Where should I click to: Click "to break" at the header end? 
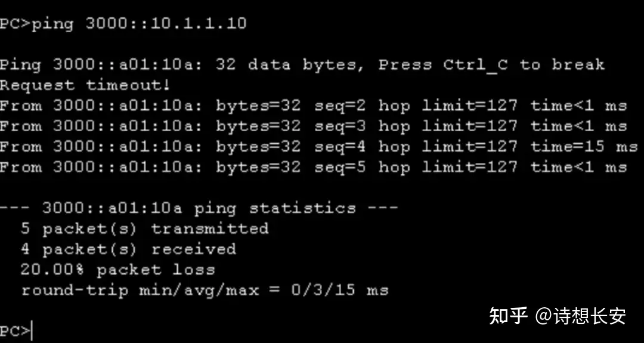(x=562, y=64)
